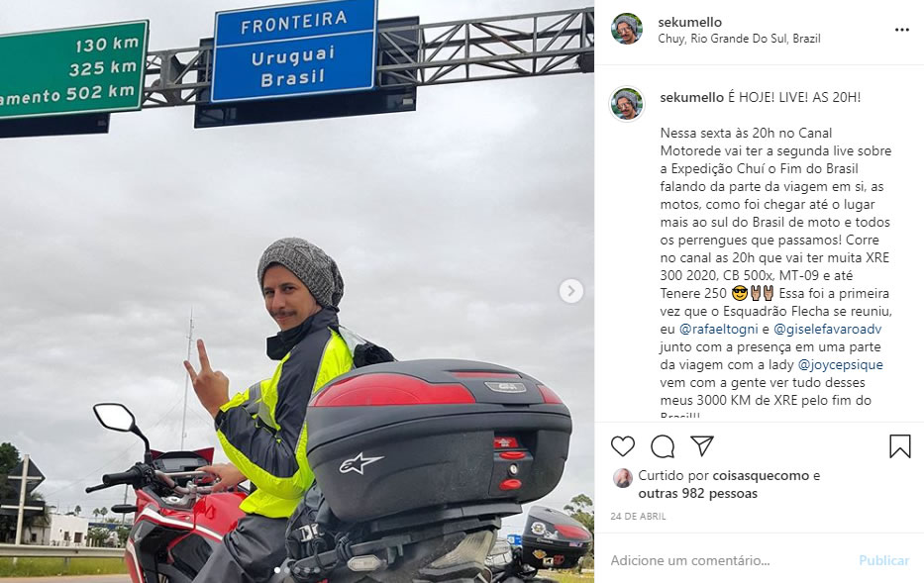This screenshot has width=924, height=583.
Task: View outras 982 pessoas likes list
Action: (x=698, y=494)
